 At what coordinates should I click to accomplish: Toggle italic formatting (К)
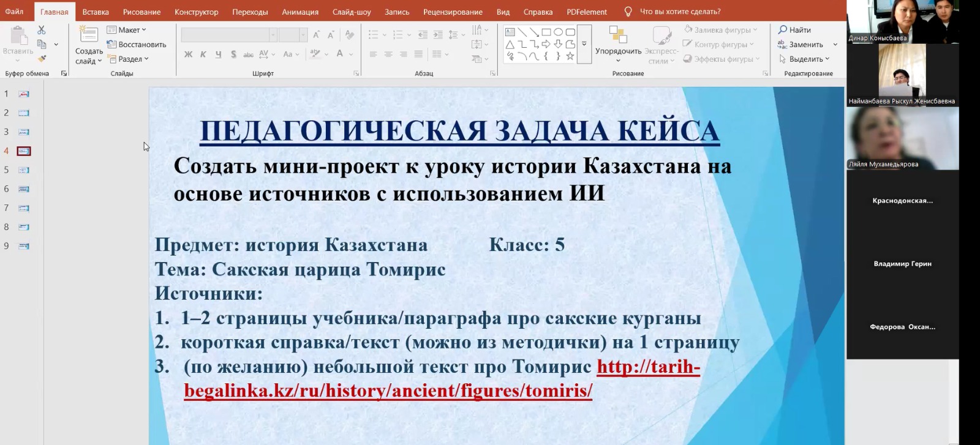(x=203, y=54)
